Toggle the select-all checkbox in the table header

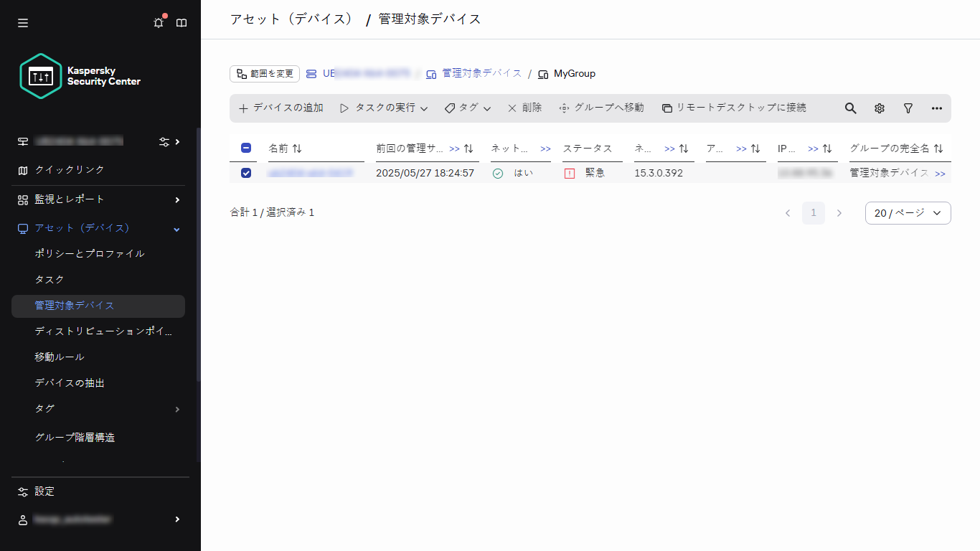246,147
